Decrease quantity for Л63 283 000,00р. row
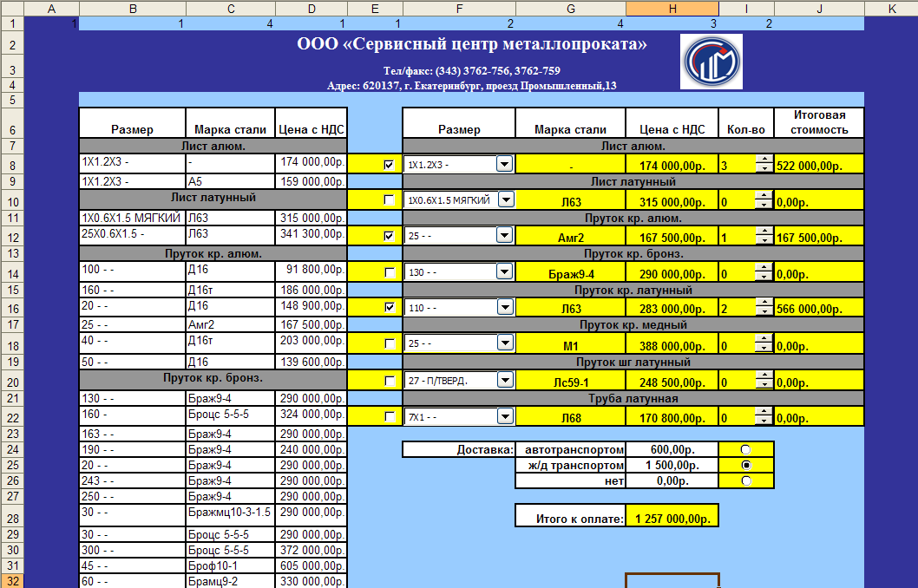The height and width of the screenshot is (588, 918). click(764, 311)
